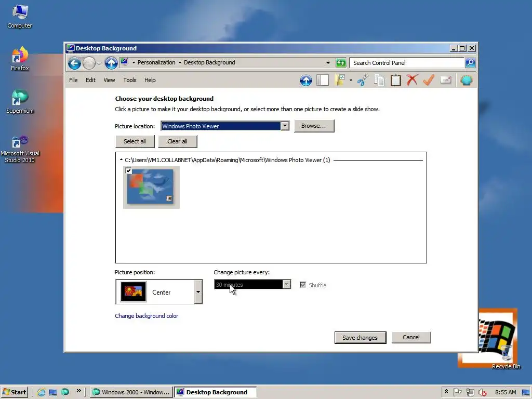Collapse the Windows Photo Viewer folder group
The image size is (532, 399).
(x=121, y=160)
